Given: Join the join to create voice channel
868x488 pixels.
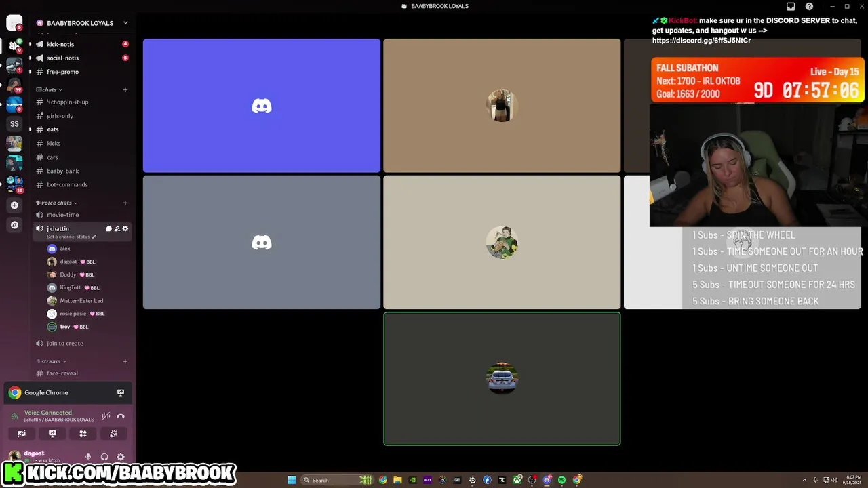Looking at the screenshot, I should (x=82, y=343).
